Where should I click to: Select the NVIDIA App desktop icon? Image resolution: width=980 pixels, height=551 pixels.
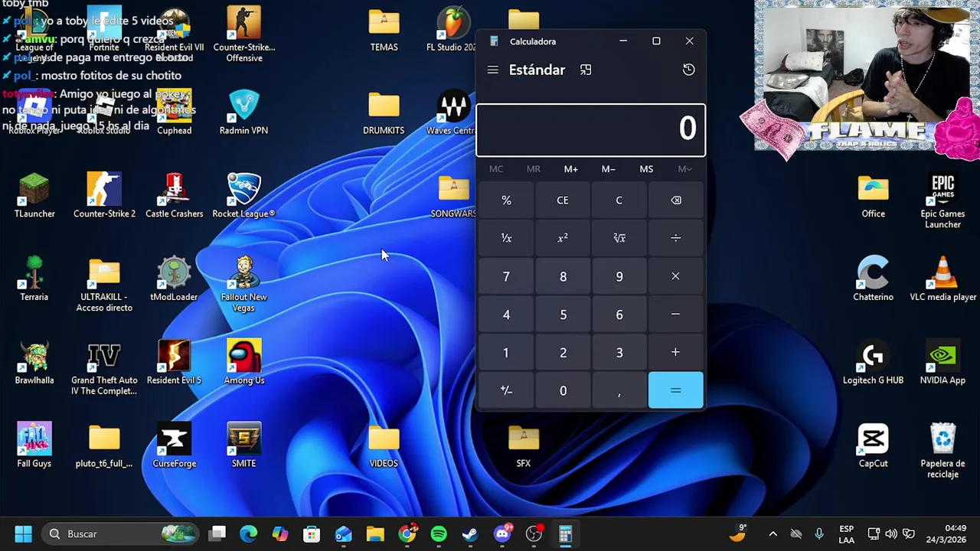[942, 362]
